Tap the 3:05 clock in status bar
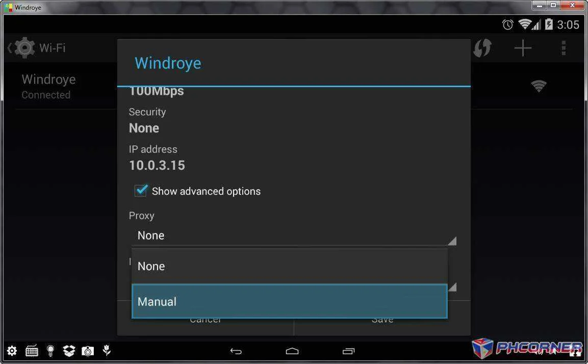This screenshot has width=588, height=364. (568, 25)
